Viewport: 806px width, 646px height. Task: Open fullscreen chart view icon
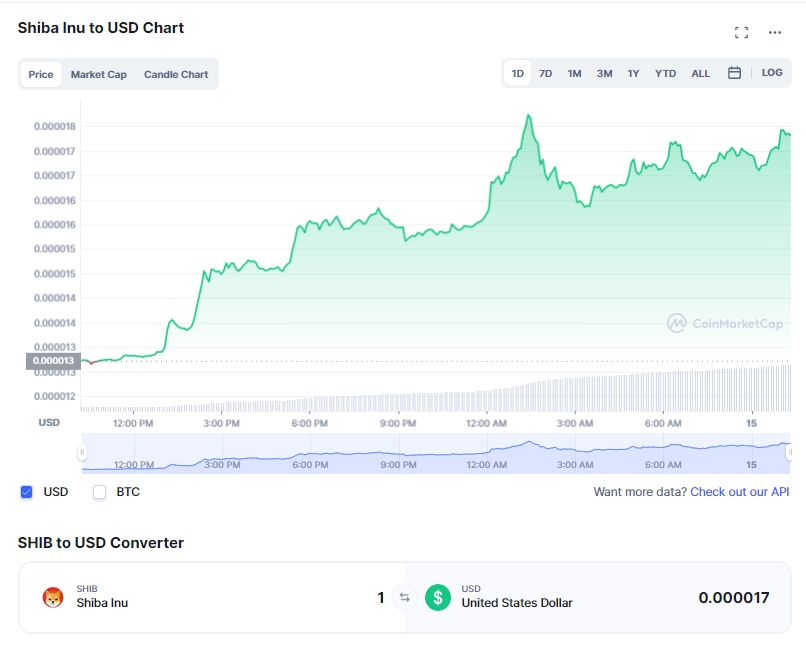[x=741, y=32]
